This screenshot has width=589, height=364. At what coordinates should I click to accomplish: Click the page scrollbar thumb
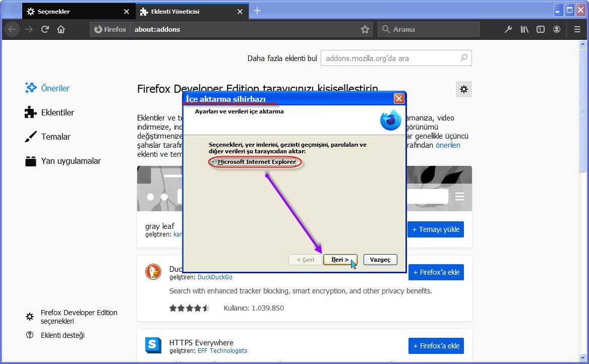582,110
